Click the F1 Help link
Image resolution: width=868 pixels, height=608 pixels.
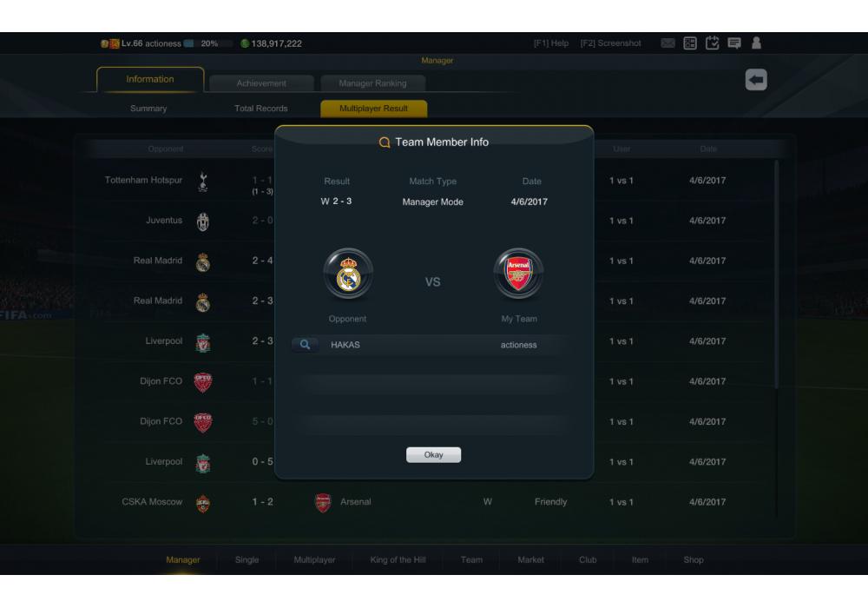coord(551,43)
